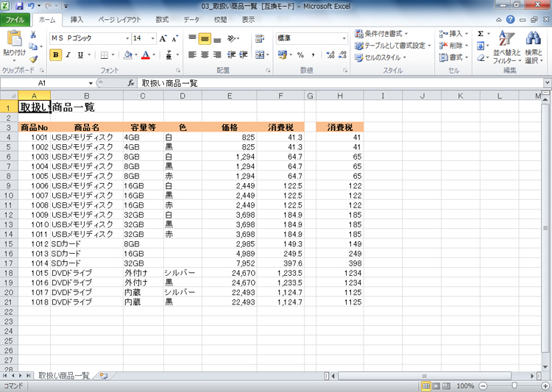Click the font color red A swatch

pyautogui.click(x=146, y=55)
